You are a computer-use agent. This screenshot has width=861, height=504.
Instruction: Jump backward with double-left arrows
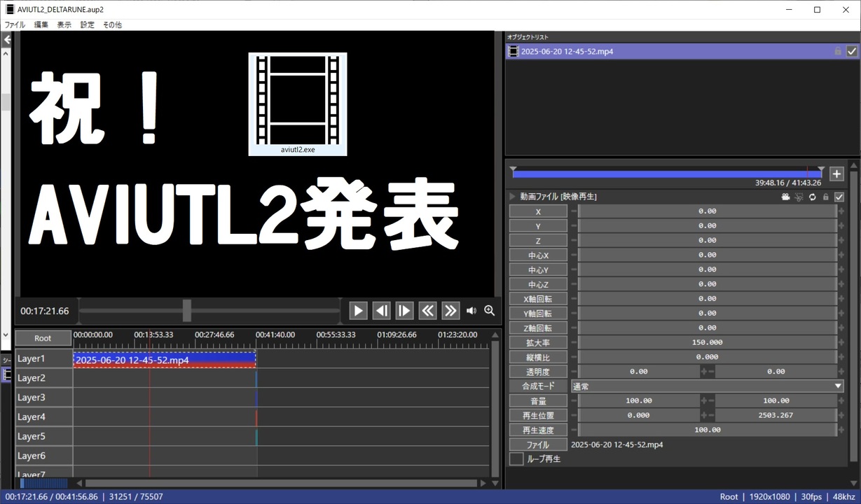pos(427,311)
